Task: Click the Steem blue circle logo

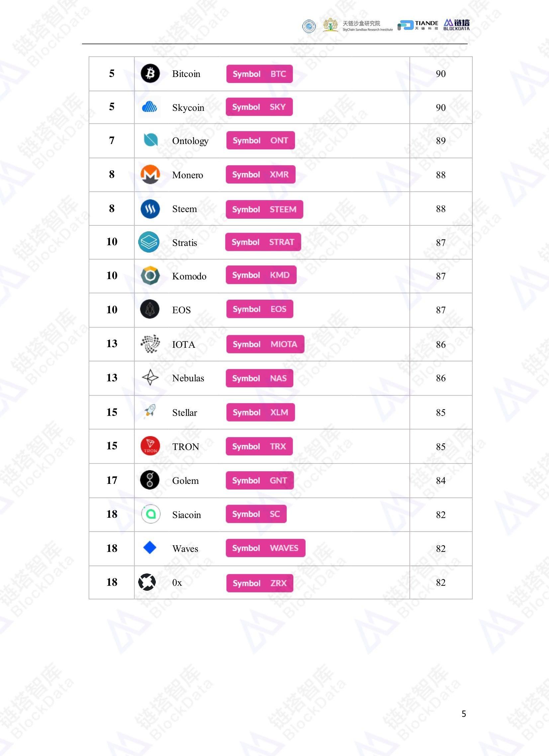Action: 150,209
